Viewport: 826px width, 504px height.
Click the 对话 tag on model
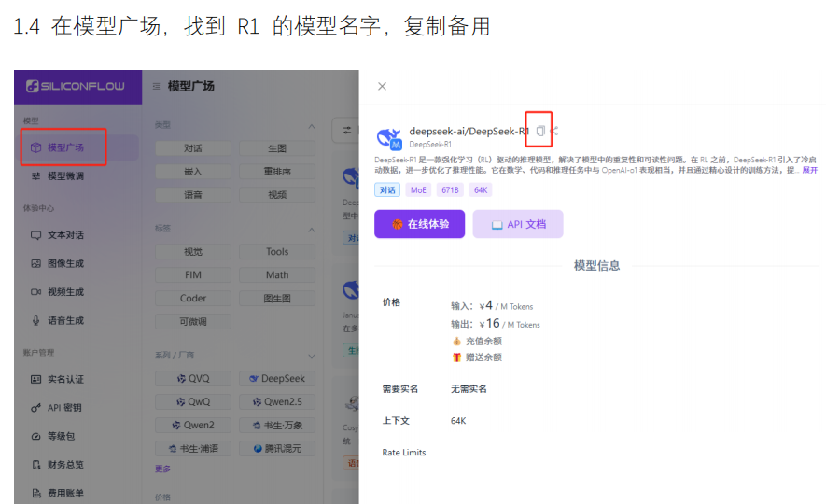(x=387, y=189)
